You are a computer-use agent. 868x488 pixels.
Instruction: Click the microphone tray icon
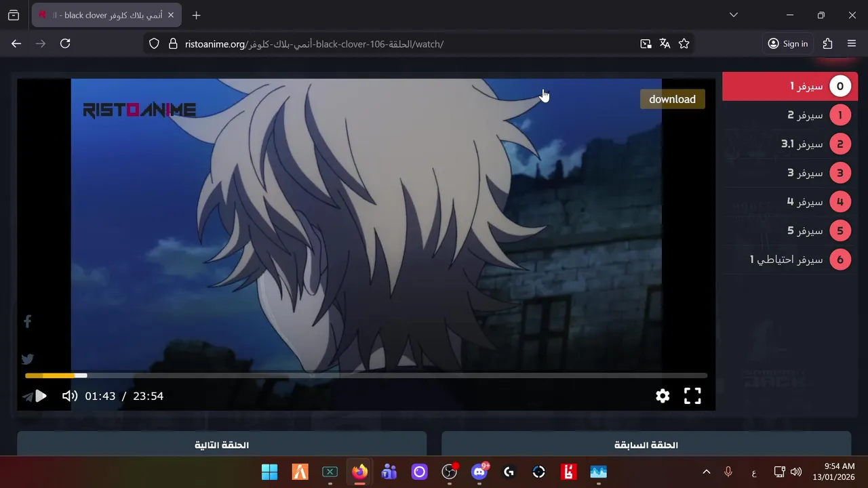[728, 472]
